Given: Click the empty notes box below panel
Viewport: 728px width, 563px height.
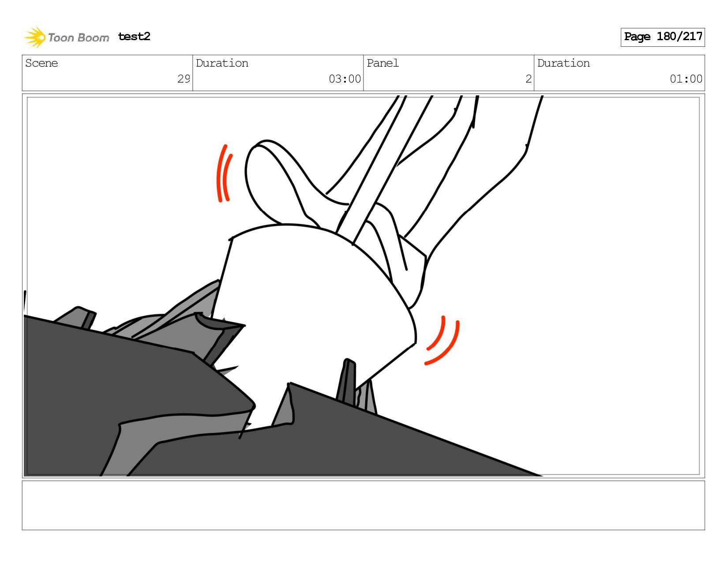Looking at the screenshot, I should pyautogui.click(x=363, y=505).
